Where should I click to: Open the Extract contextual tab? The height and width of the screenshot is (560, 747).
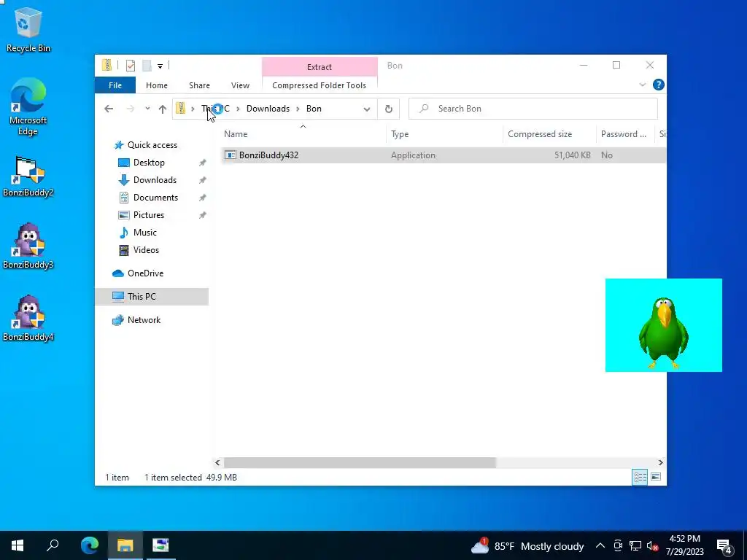[x=320, y=66]
